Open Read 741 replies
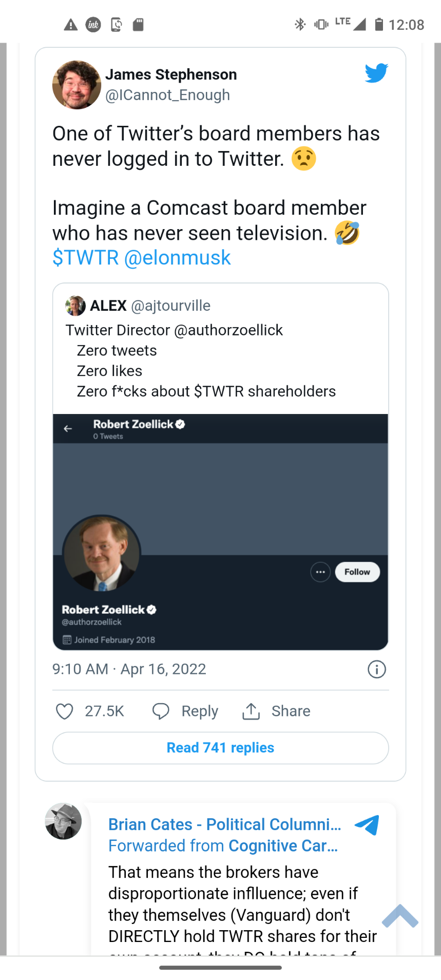The height and width of the screenshot is (980, 441). pyautogui.click(x=220, y=748)
